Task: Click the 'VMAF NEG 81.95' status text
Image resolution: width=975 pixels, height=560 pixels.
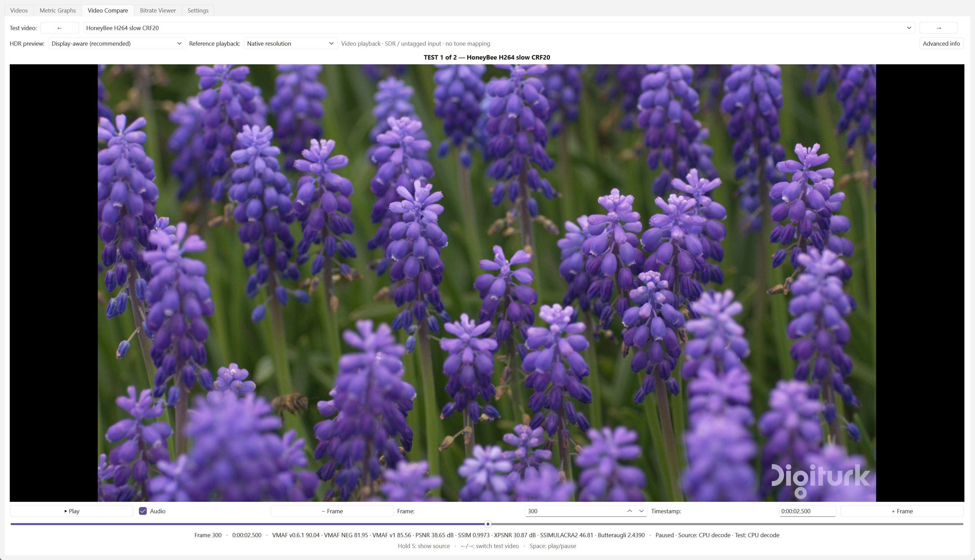Action: (x=346, y=535)
